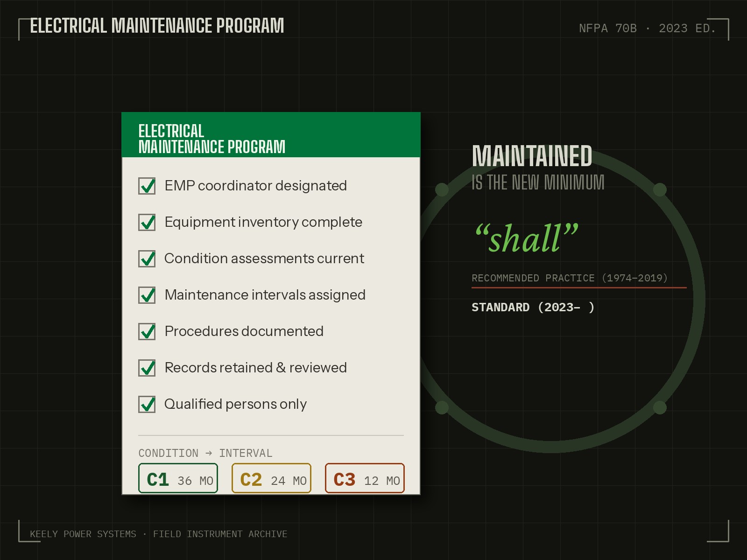Screen dimensions: 747x560
Task: Toggle the EMP coordinator designated checkbox
Action: [147, 186]
